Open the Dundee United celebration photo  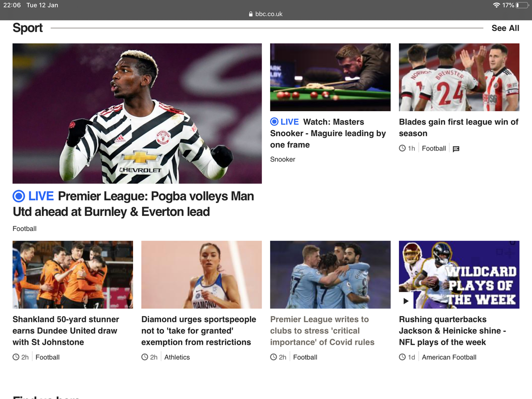click(x=73, y=274)
